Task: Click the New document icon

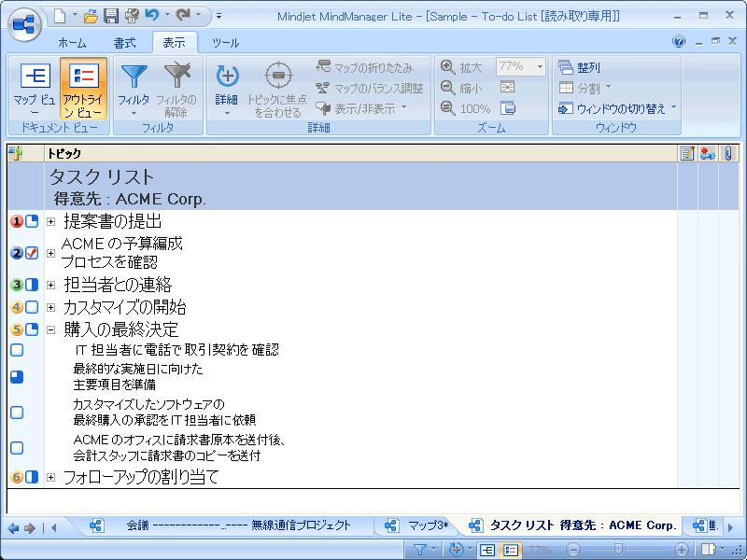Action: coord(60,16)
